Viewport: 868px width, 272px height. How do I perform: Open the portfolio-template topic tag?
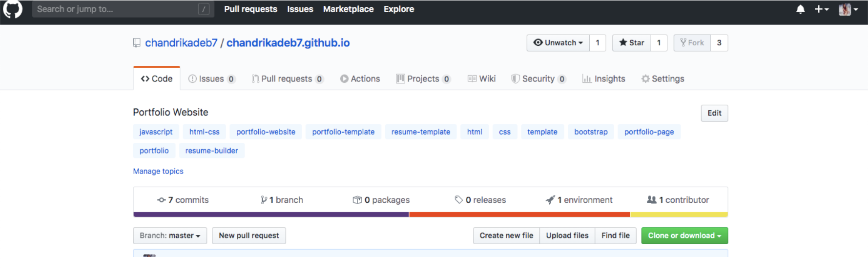point(343,132)
